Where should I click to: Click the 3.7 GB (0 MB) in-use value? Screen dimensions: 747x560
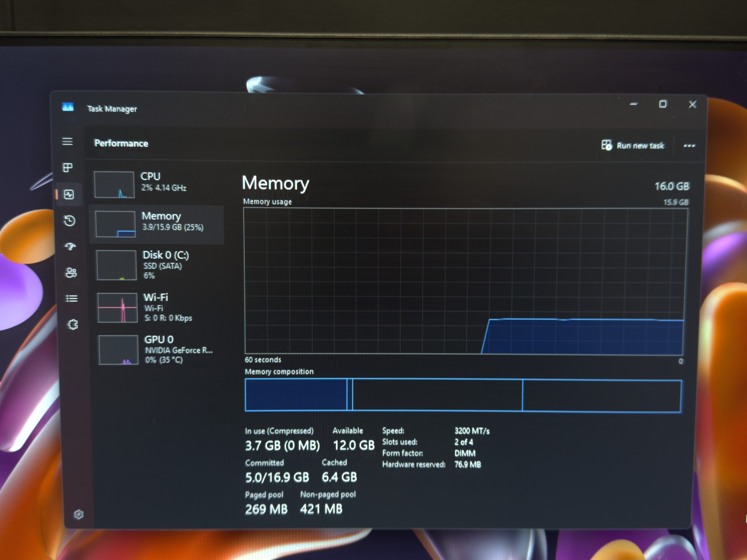[x=282, y=446]
